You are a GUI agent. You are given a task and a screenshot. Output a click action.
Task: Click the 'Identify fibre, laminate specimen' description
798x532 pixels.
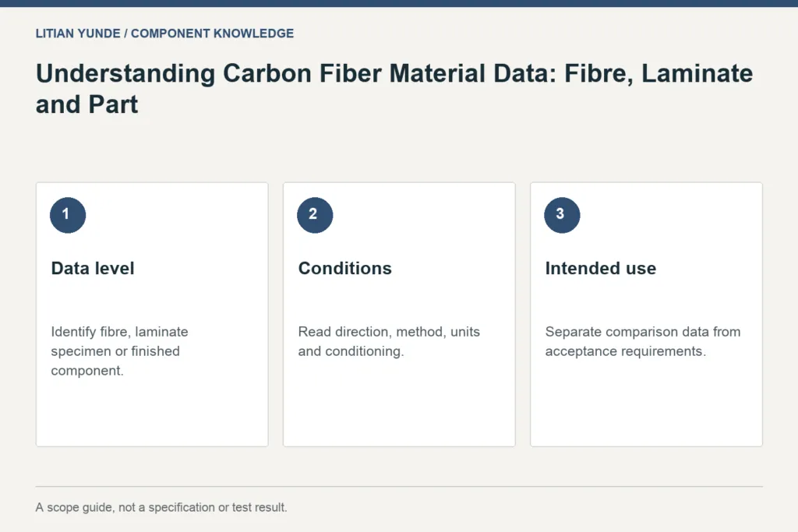(119, 351)
